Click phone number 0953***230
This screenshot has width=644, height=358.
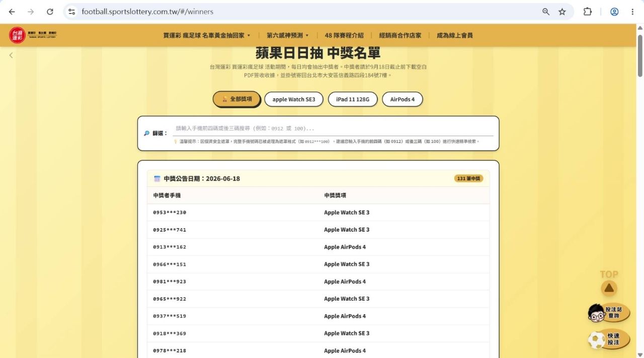pos(170,212)
